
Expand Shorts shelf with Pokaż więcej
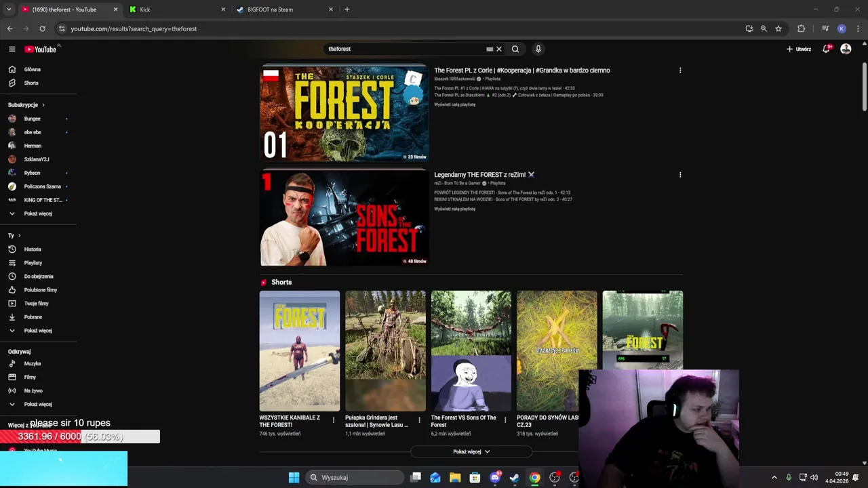coord(471,451)
